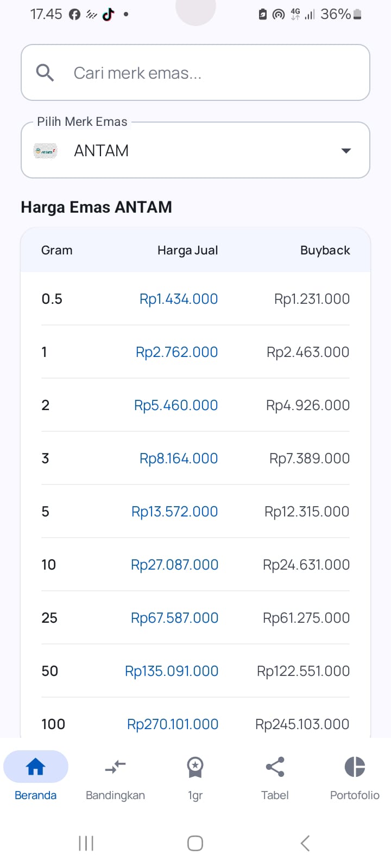391x868 pixels.
Task: Select the 10 gram table row
Action: (195, 565)
